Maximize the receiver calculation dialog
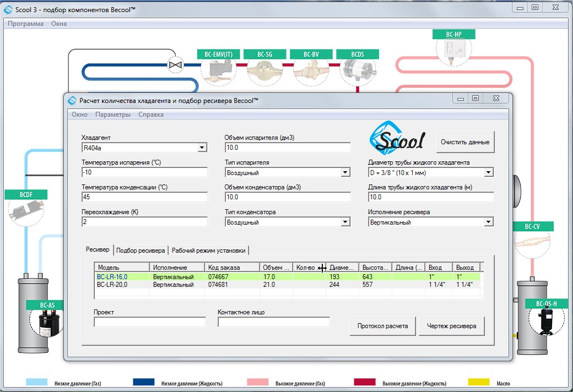 pyautogui.click(x=475, y=98)
